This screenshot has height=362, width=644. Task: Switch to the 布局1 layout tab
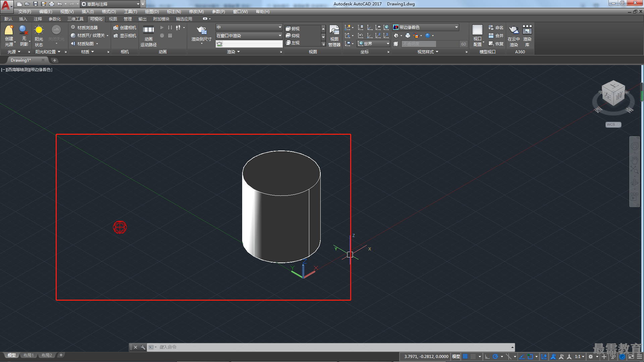[x=29, y=355]
